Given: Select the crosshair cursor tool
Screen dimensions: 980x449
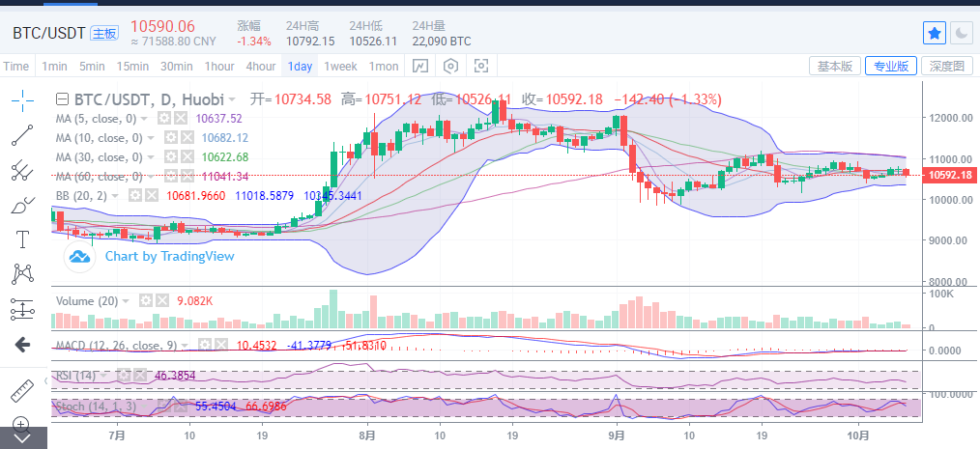Looking at the screenshot, I should (22, 101).
